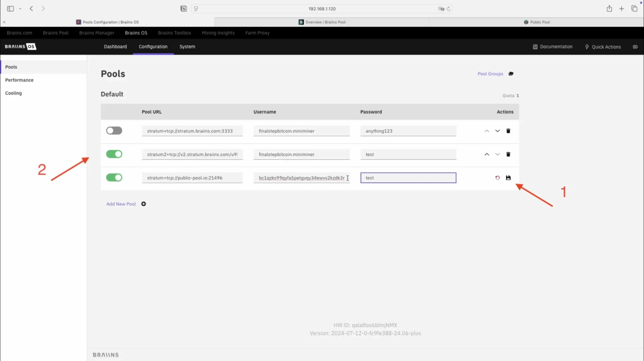The width and height of the screenshot is (644, 361).
Task: Switch to Overview | Braiins Pool browser tab
Action: pyautogui.click(x=322, y=22)
